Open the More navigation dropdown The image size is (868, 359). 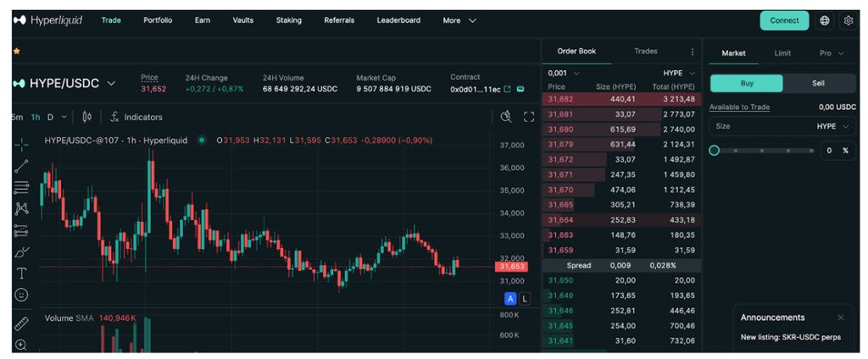tap(459, 20)
